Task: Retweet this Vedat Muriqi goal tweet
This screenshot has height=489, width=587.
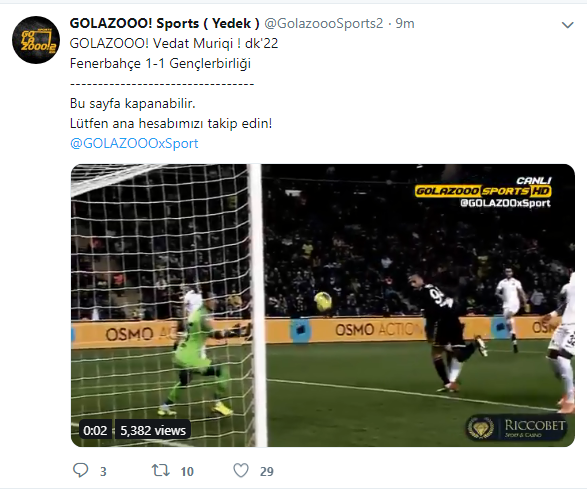Action: 160,471
